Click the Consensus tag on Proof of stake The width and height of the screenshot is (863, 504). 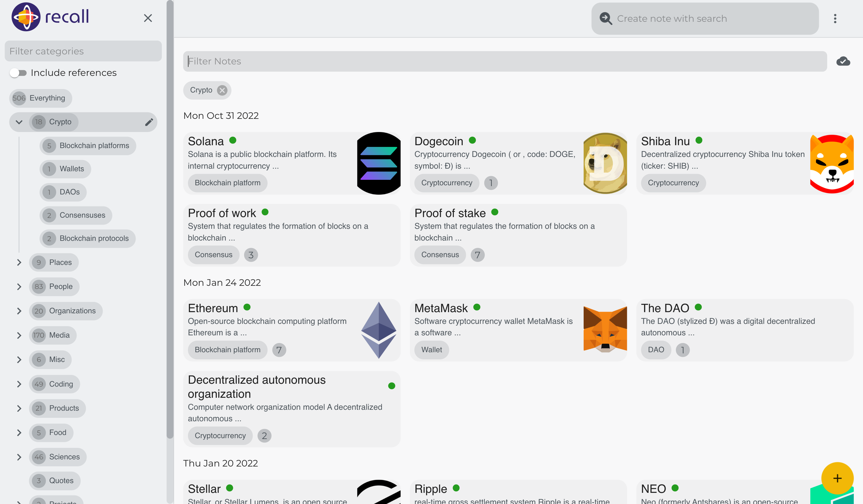pos(440,255)
